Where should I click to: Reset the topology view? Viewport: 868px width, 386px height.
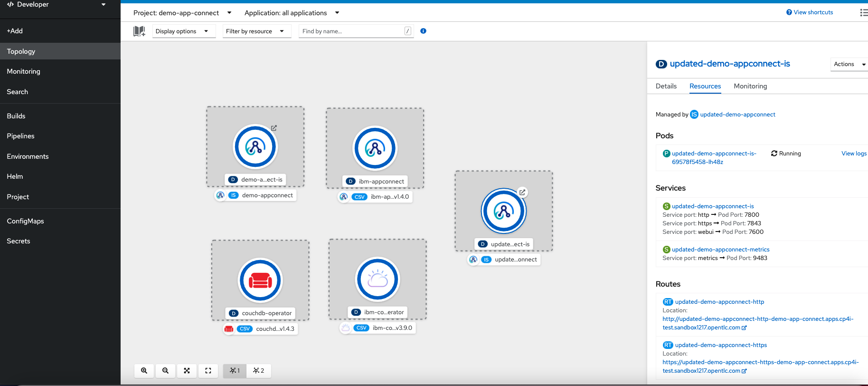(x=208, y=371)
